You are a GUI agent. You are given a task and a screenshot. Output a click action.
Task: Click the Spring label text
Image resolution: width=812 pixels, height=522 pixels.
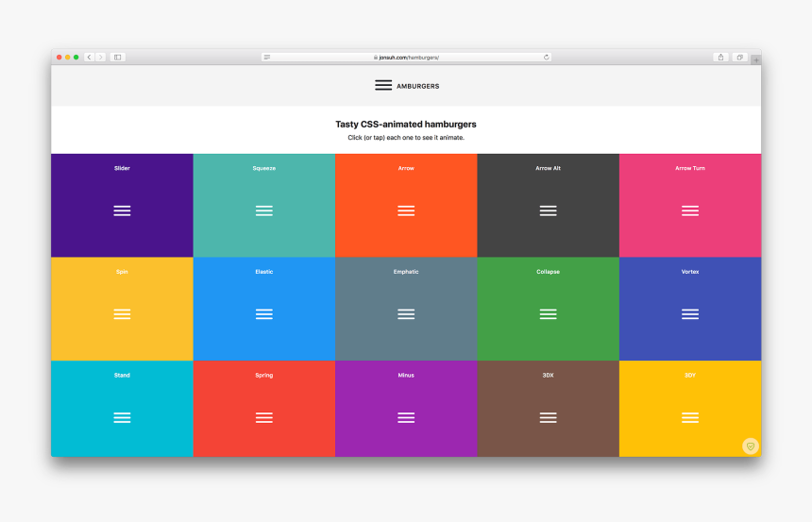click(264, 376)
